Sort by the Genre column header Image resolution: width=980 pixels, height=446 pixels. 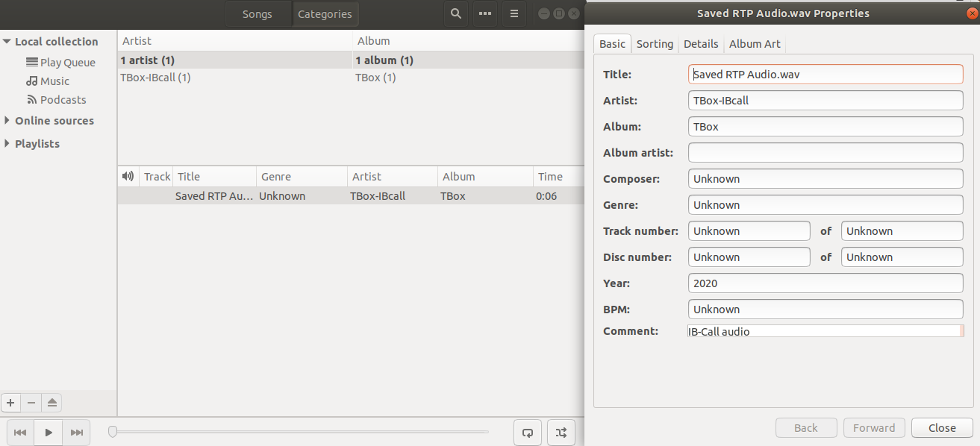(x=302, y=177)
